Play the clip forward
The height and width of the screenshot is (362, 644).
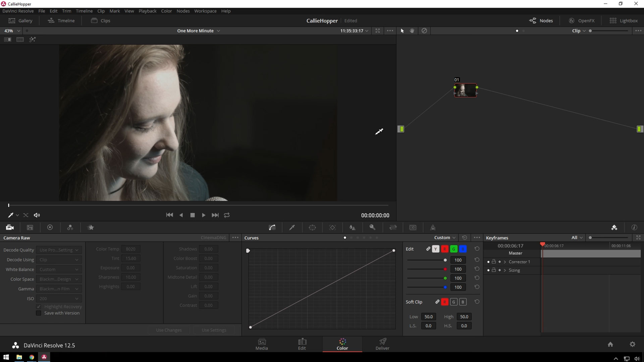click(x=204, y=215)
